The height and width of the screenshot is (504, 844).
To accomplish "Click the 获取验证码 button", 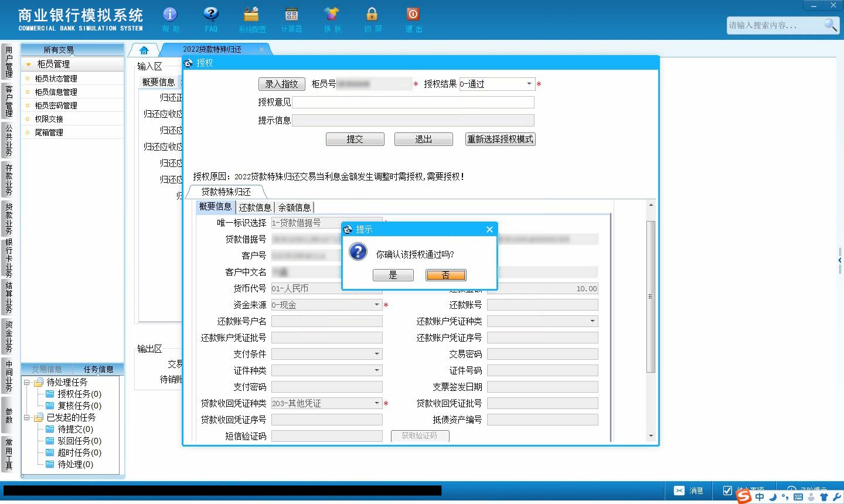I will [420, 436].
